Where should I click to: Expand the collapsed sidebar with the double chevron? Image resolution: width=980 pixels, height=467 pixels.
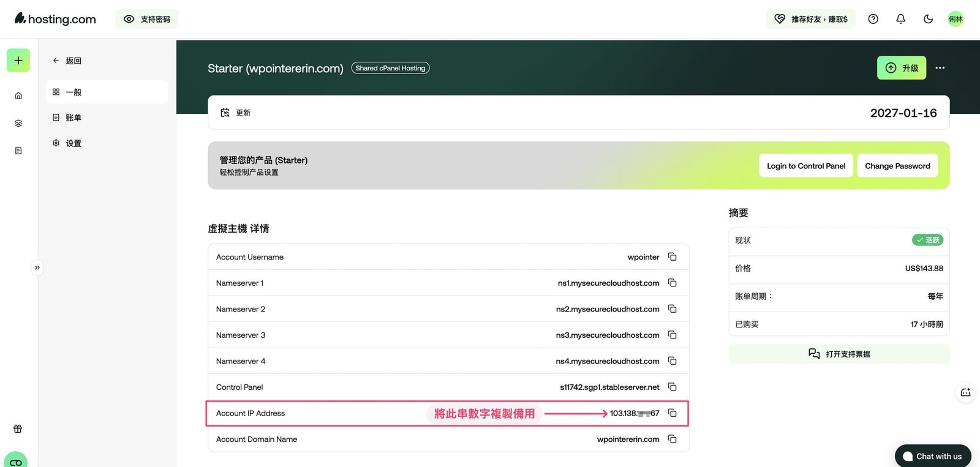(x=37, y=267)
